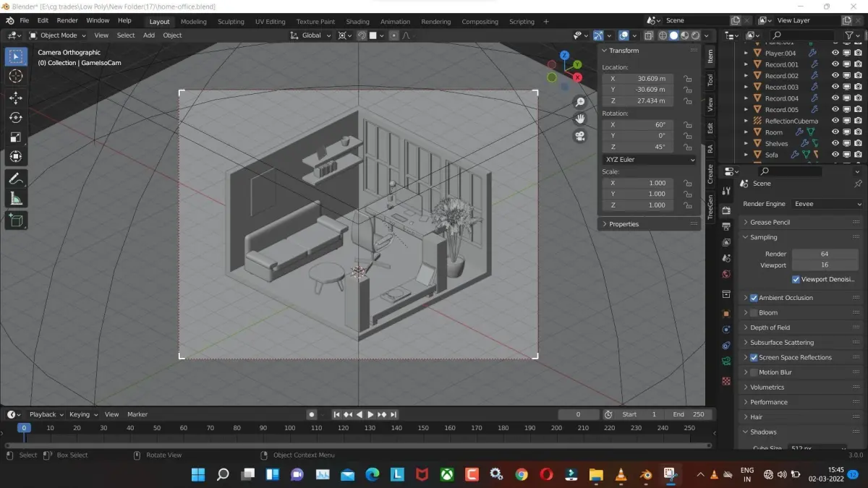This screenshot has height=488, width=868.
Task: Open the Tool properties tab icon
Action: (727, 190)
